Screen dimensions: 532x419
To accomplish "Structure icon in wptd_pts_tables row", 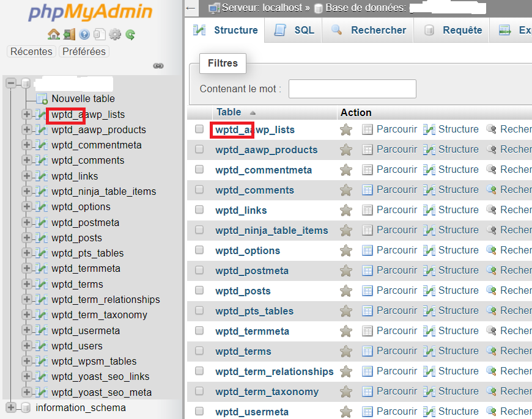I will tap(429, 311).
